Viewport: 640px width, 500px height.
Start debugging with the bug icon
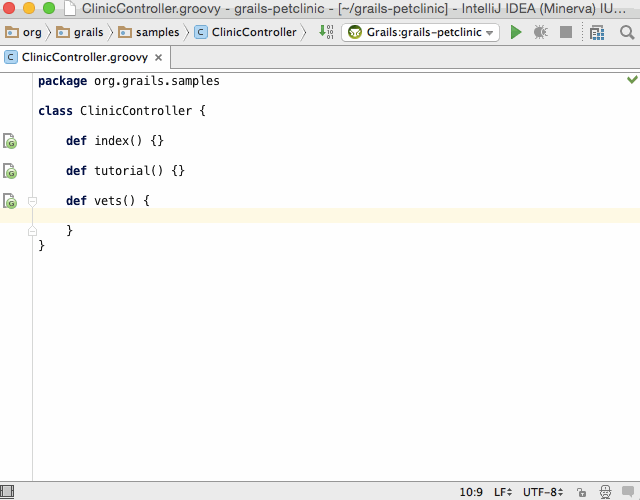pyautogui.click(x=540, y=32)
